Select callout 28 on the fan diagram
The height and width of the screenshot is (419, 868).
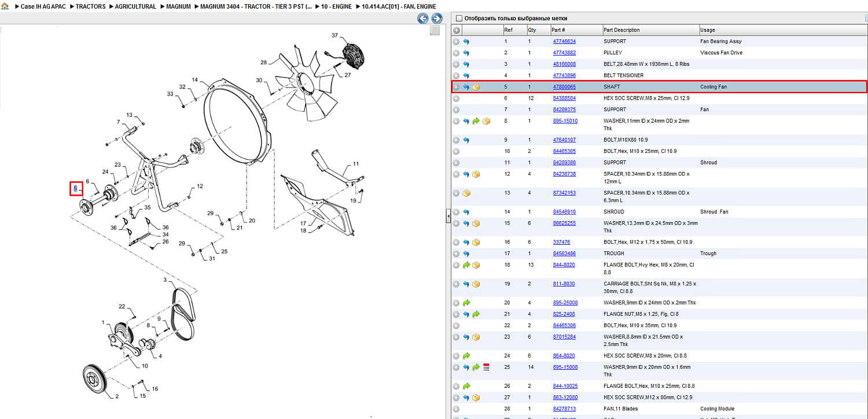[x=263, y=63]
